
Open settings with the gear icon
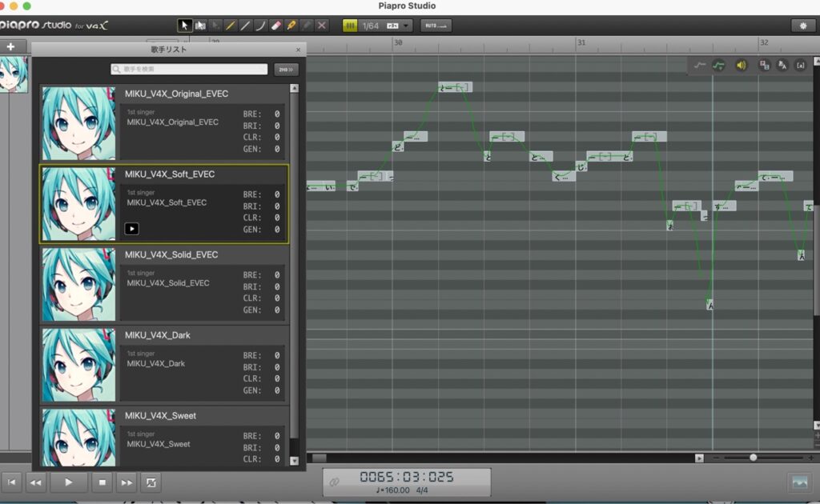pos(803,26)
